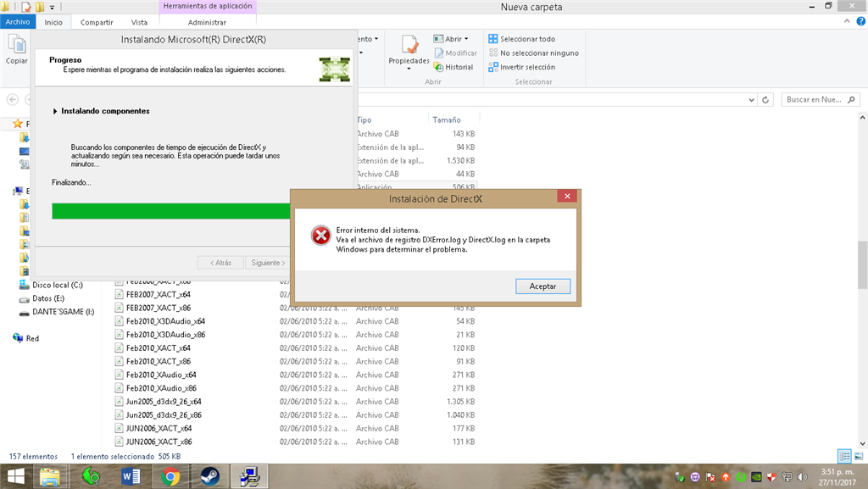Viewport: 868px width, 489px height.
Task: Open the Abrir dropdown arrow
Action: 466,39
